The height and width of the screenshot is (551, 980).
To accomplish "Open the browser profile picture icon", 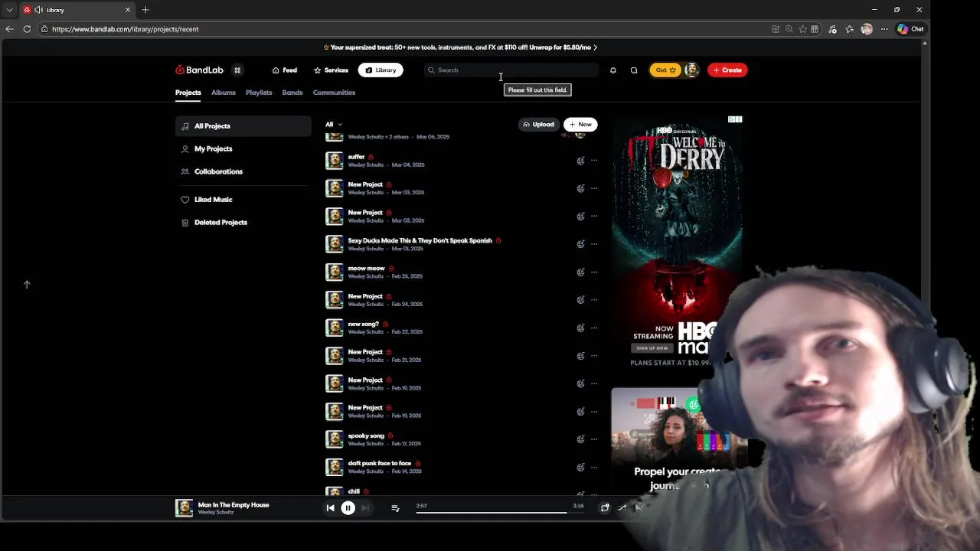I will pyautogui.click(x=867, y=29).
